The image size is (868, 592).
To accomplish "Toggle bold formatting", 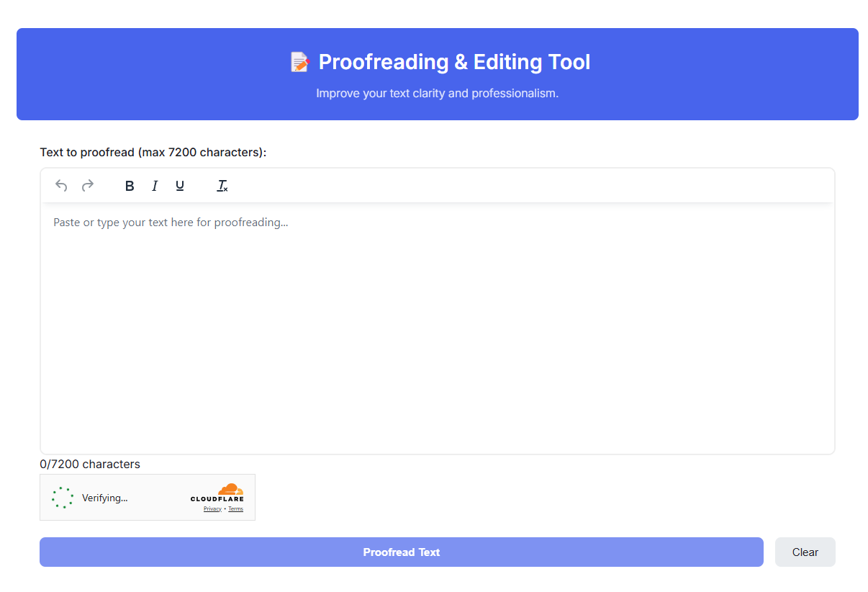I will 130,186.
